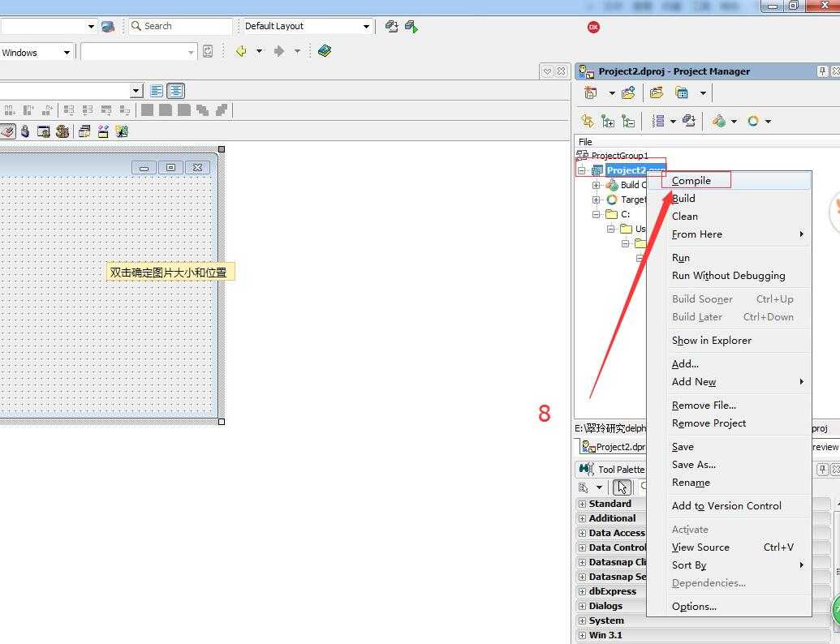Viewport: 840px width, 644px height.
Task: Click the stacked windows designer icon
Action: click(84, 131)
